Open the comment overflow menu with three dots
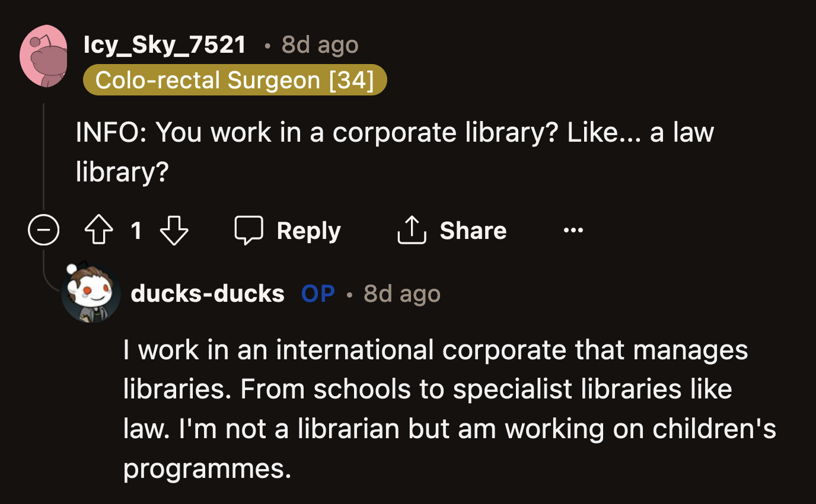 tap(573, 230)
